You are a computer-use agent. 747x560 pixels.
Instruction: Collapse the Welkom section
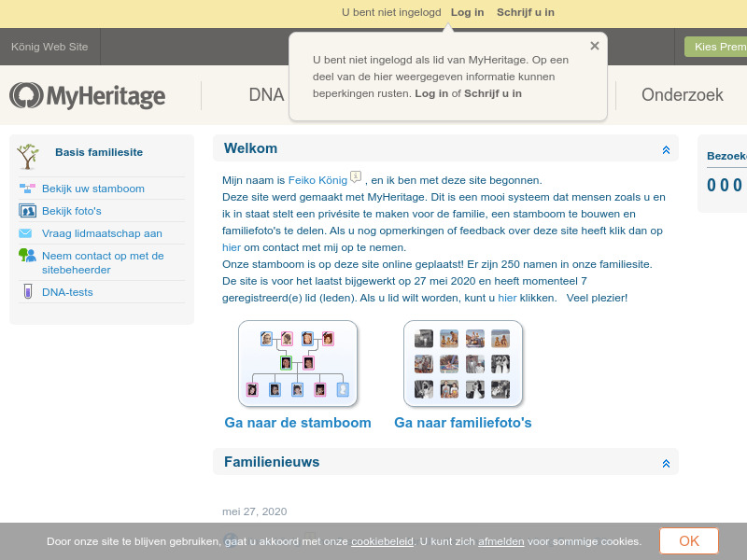[666, 147]
